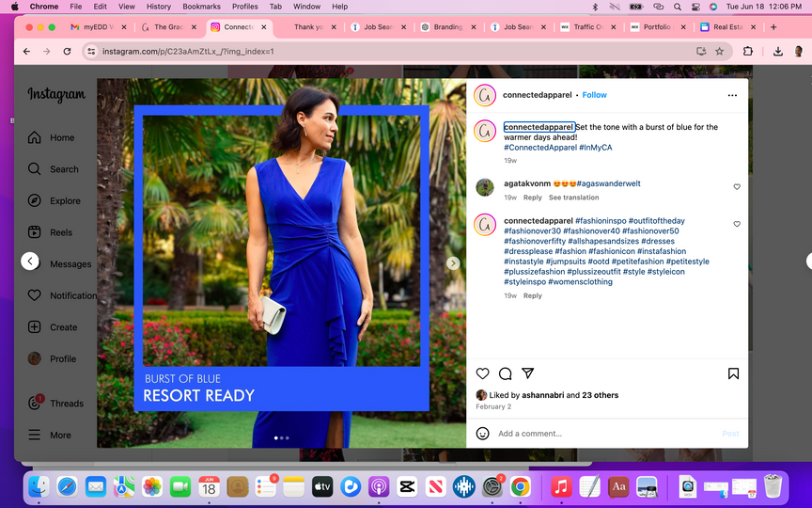Expand the More menu in sidebar
The height and width of the screenshot is (508, 812).
[35, 435]
